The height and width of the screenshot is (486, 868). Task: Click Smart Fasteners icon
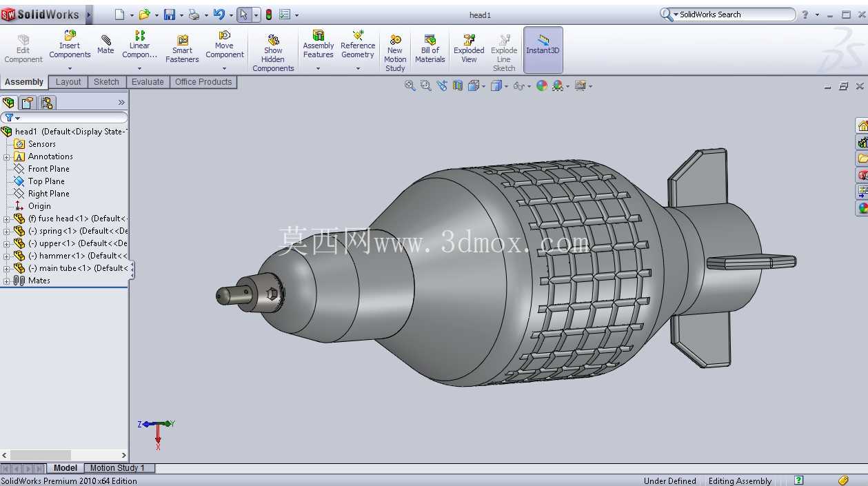coord(182,49)
